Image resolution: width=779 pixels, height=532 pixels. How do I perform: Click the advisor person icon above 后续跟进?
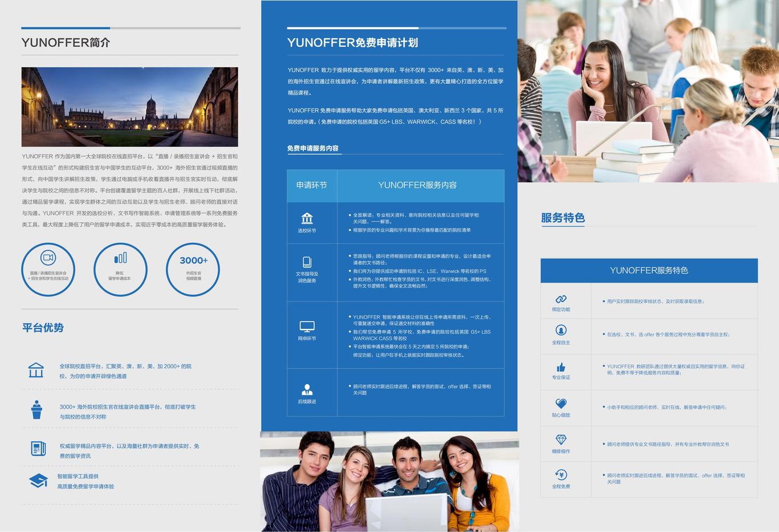307,390
